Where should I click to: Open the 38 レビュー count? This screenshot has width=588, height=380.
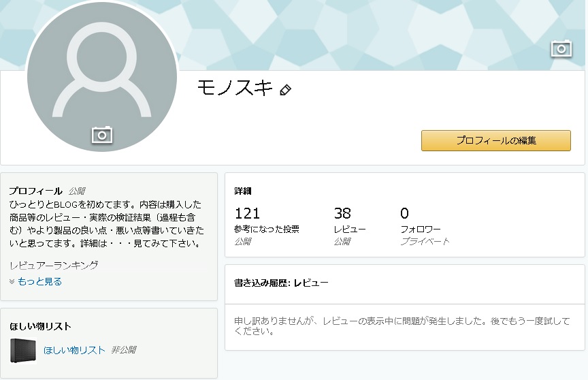[342, 214]
